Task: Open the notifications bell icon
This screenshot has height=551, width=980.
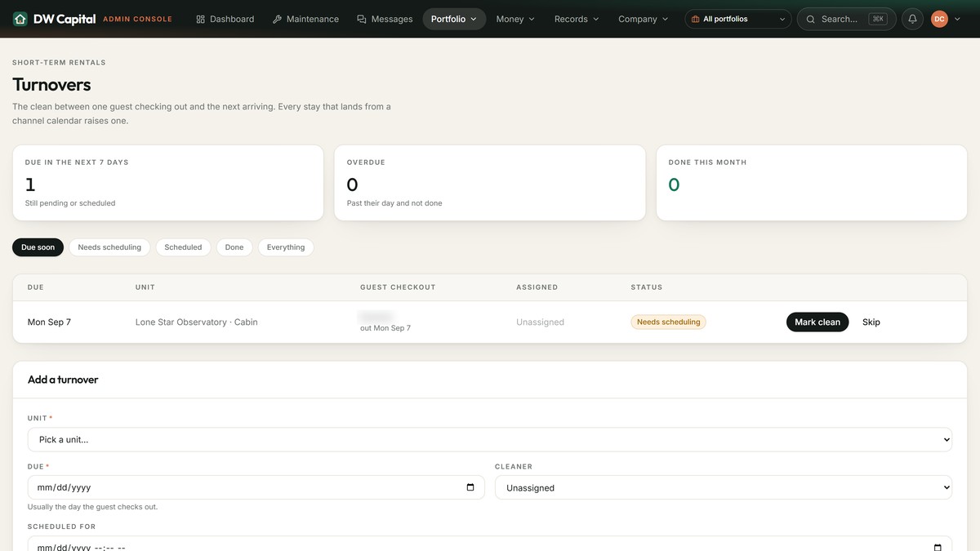Action: pos(912,19)
